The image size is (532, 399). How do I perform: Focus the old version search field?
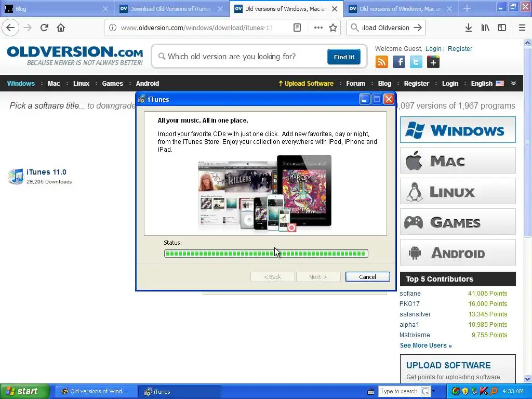pyautogui.click(x=243, y=57)
